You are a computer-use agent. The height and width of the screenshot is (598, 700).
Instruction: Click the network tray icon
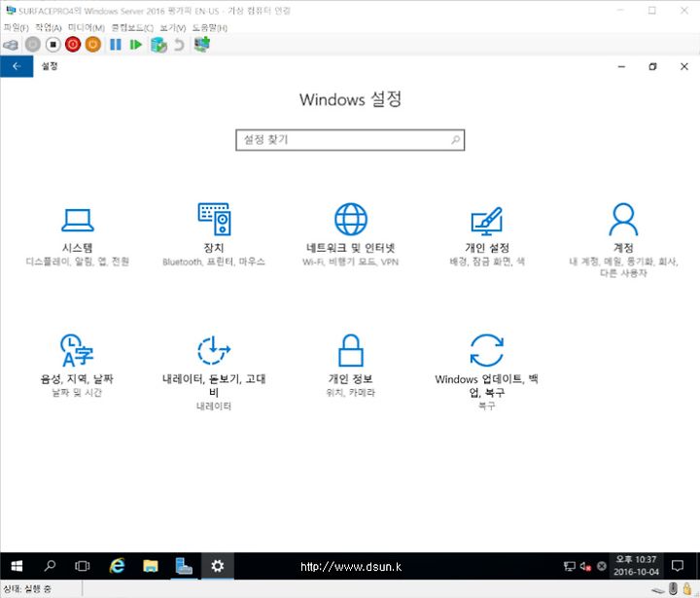[569, 566]
